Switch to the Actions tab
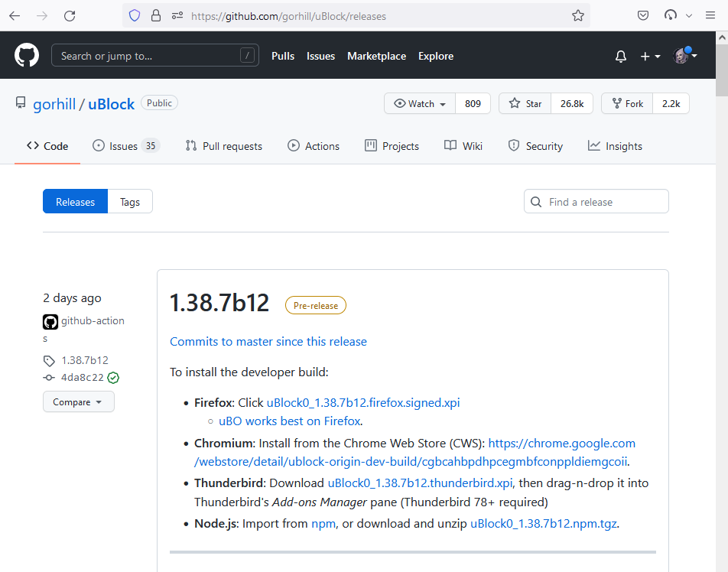728x572 pixels. 314,146
